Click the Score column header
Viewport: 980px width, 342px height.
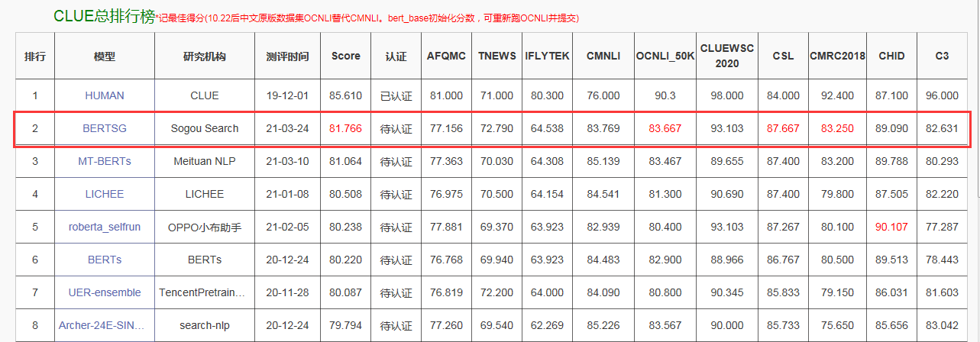345,56
